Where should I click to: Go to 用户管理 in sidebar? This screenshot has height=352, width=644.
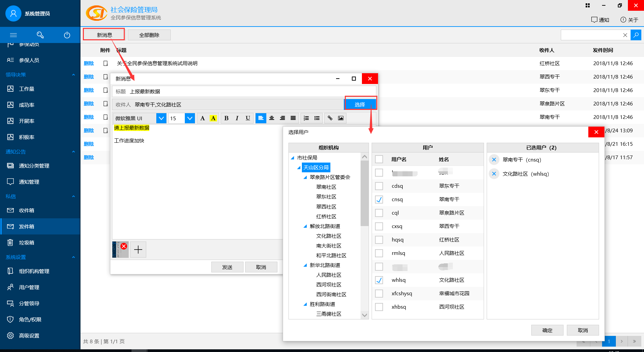29,288
